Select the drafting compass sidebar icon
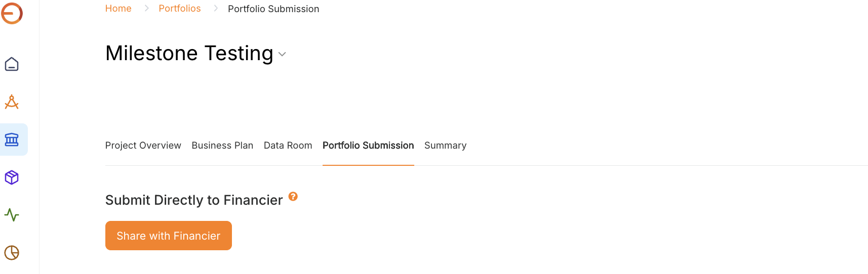This screenshot has height=274, width=868. [12, 102]
